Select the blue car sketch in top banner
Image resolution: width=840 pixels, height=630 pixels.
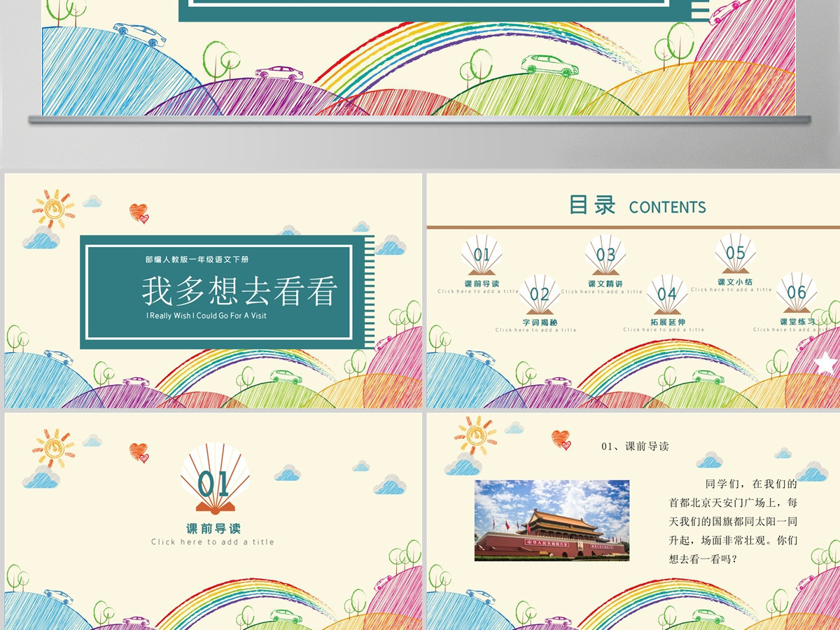coord(140,34)
